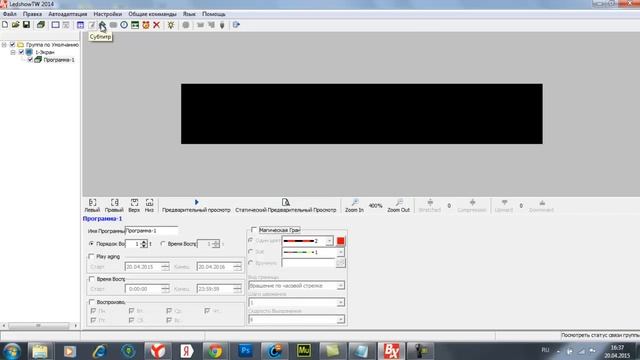Image resolution: width=640 pixels, height=360 pixels.
Task: Open the Вращение по часовой стрелке dropdown
Action: [x=340, y=286]
